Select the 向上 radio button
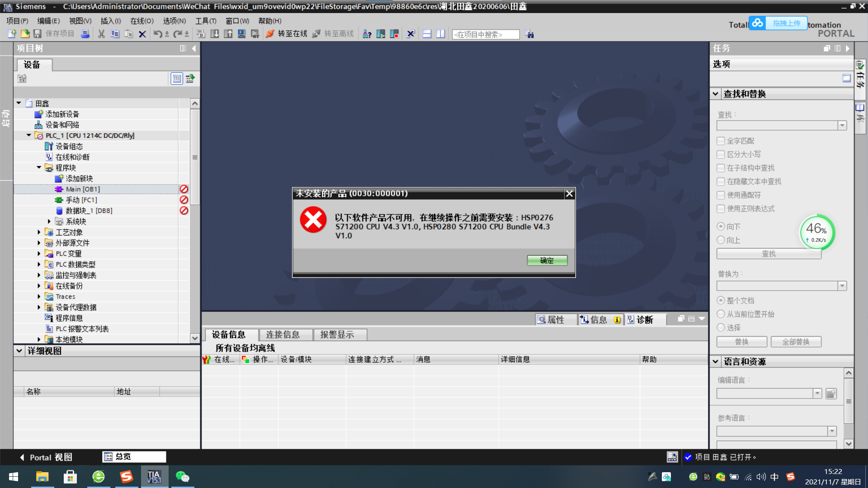The width and height of the screenshot is (868, 488). coord(721,240)
